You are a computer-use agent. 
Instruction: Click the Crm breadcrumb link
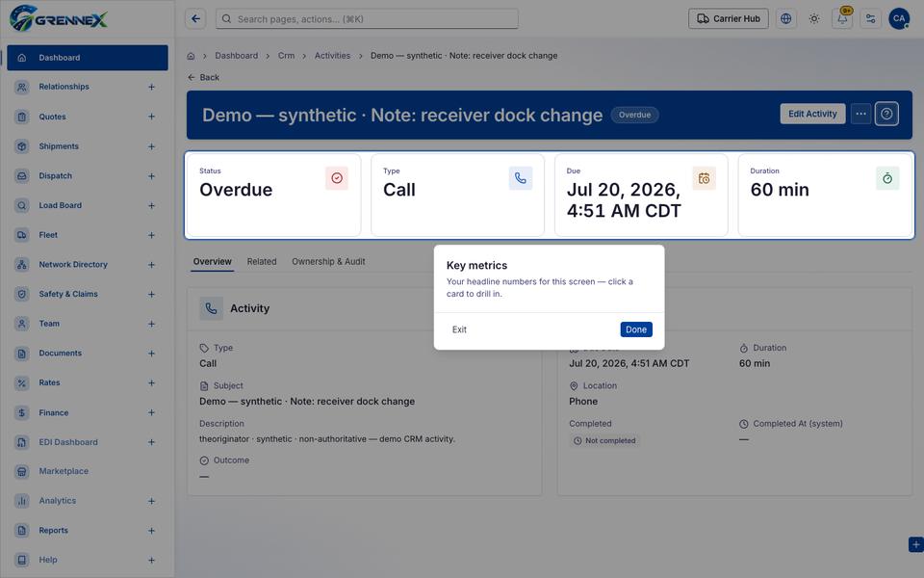click(287, 56)
